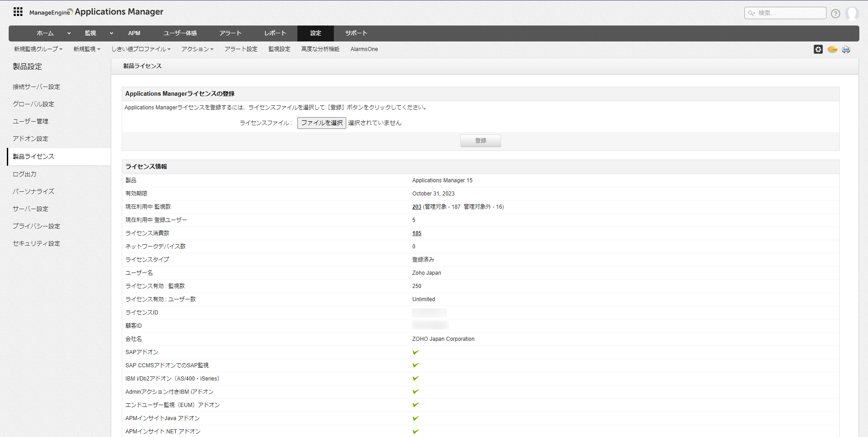Open the サポート tab

(356, 33)
